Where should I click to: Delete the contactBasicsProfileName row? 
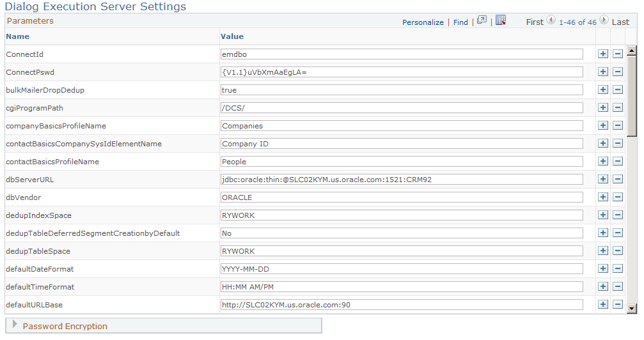coord(618,162)
